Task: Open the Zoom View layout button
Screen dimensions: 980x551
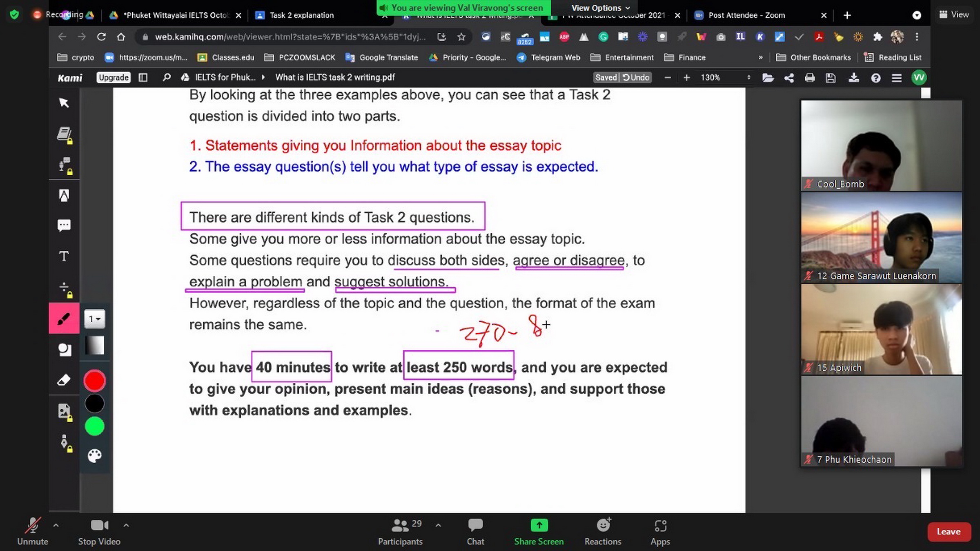Action: coord(954,14)
